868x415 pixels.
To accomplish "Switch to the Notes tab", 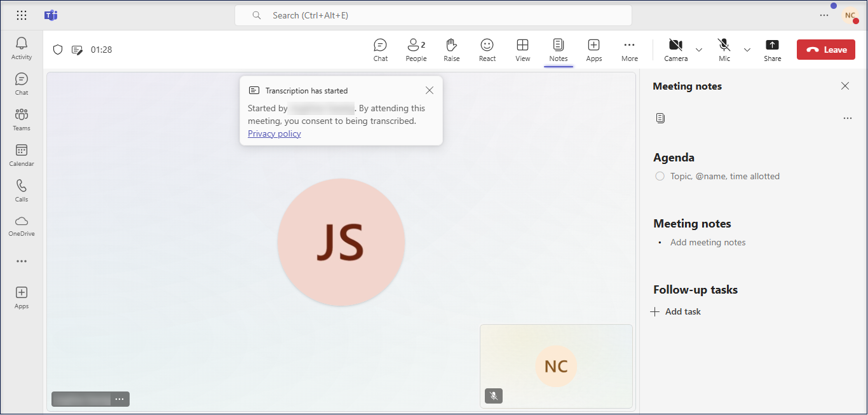I will tap(558, 50).
